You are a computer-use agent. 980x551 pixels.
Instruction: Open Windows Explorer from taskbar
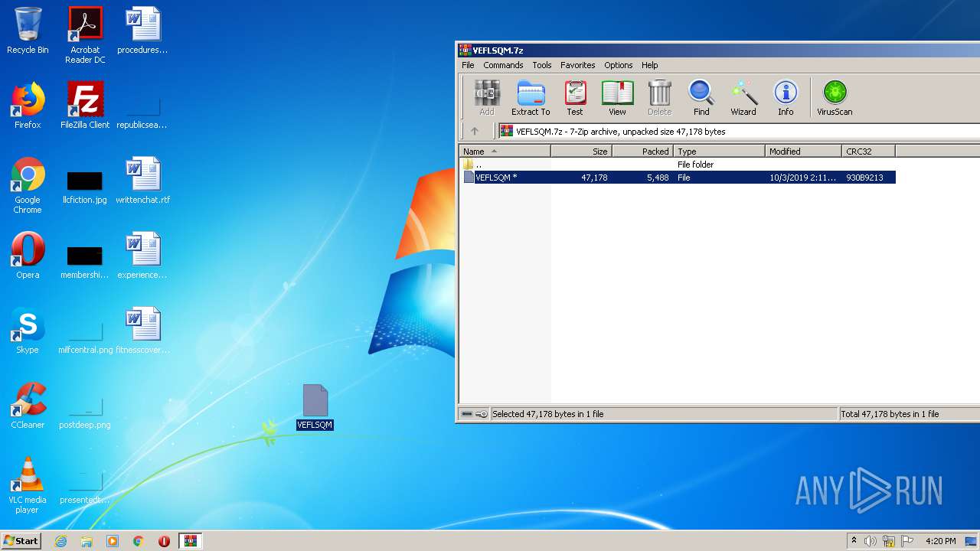coord(87,541)
